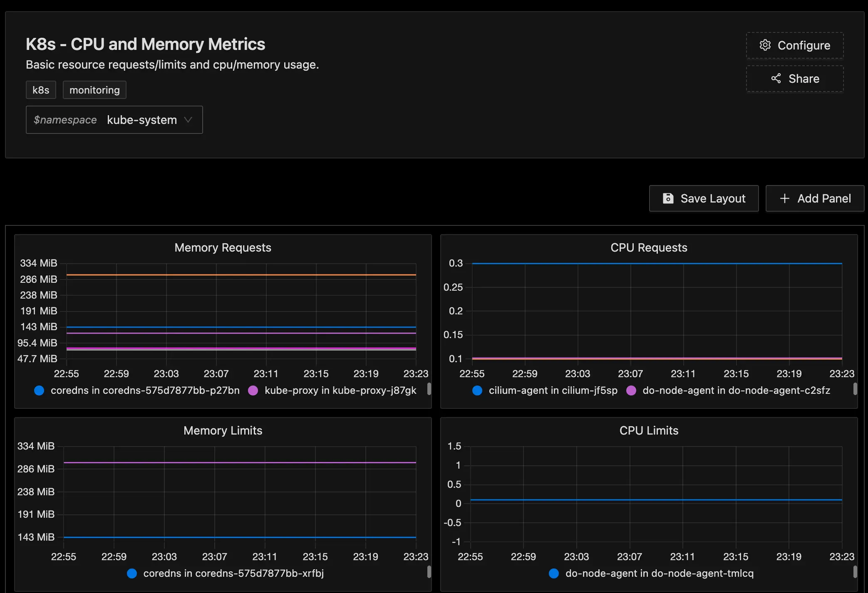This screenshot has width=868, height=593.
Task: Select the monitoring tag
Action: coord(94,90)
